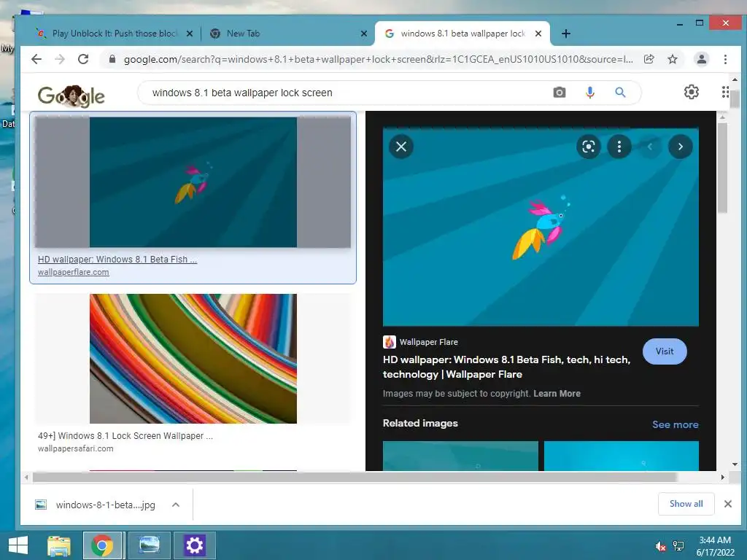Click the muted volume tray icon
The width and height of the screenshot is (747, 560).
pos(660,546)
